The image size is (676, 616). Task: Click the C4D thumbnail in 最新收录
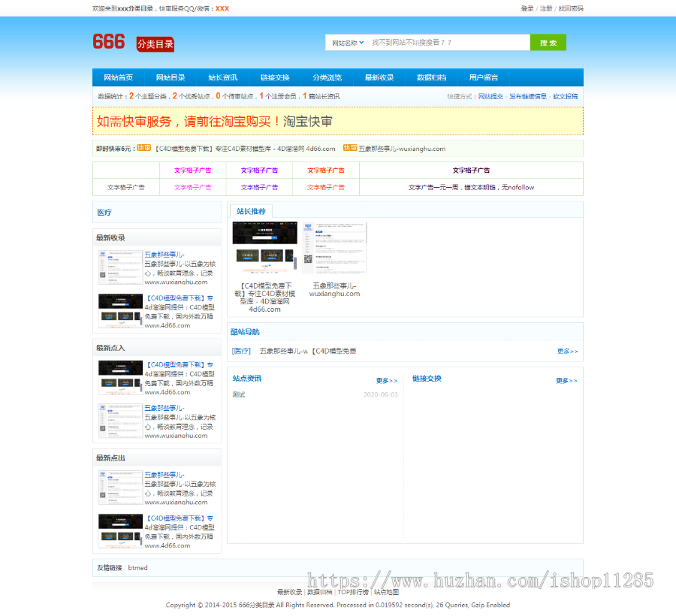pos(120,311)
